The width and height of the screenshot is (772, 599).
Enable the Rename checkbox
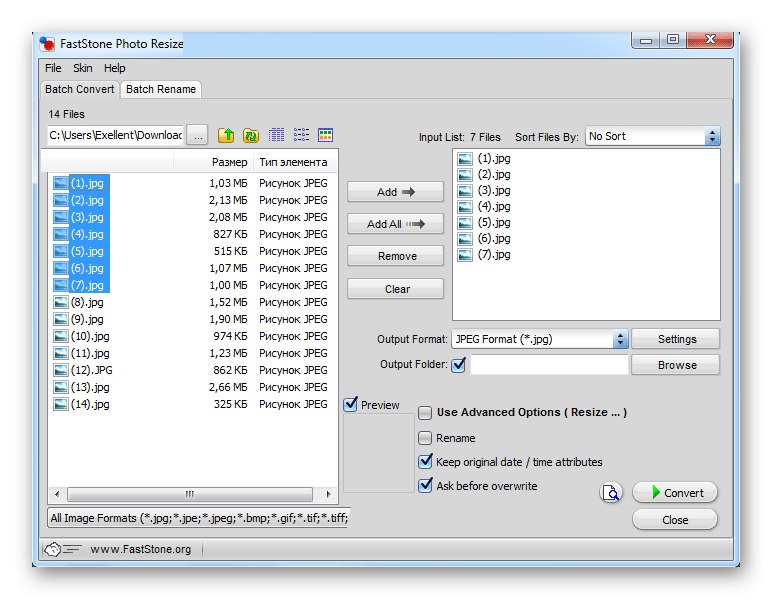[x=425, y=438]
